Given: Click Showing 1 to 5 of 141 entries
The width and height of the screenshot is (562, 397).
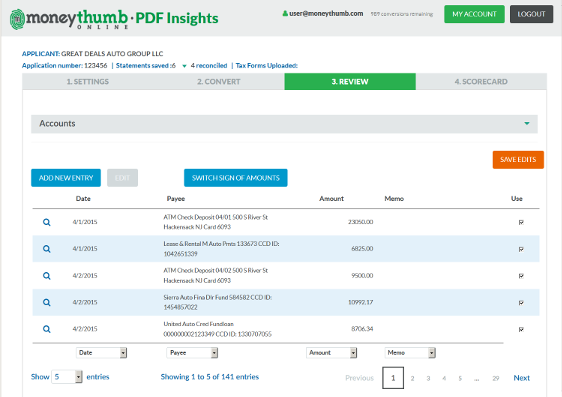Looking at the screenshot, I should click(210, 377).
